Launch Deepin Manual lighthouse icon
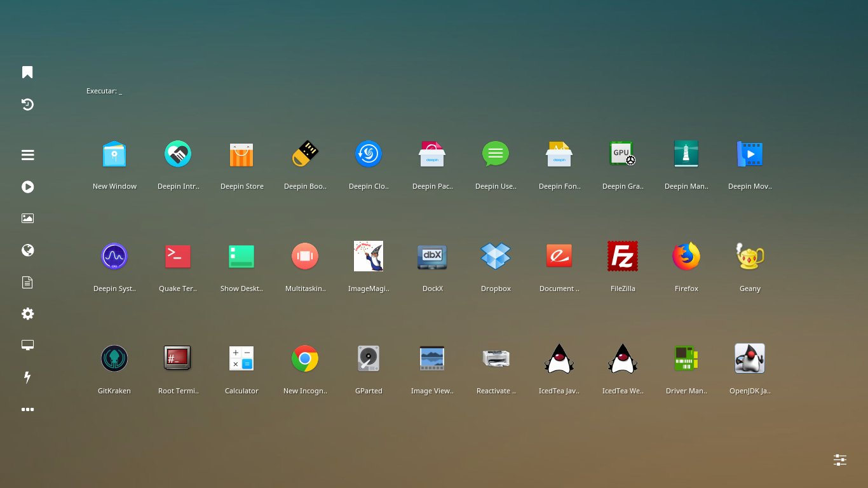 tap(686, 154)
